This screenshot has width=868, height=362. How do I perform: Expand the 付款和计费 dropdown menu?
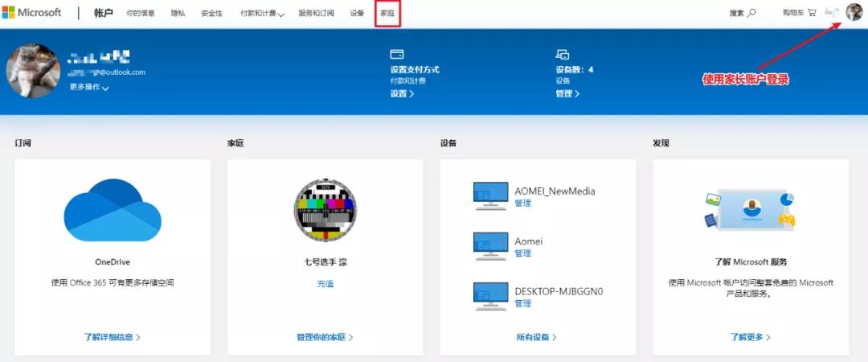262,14
